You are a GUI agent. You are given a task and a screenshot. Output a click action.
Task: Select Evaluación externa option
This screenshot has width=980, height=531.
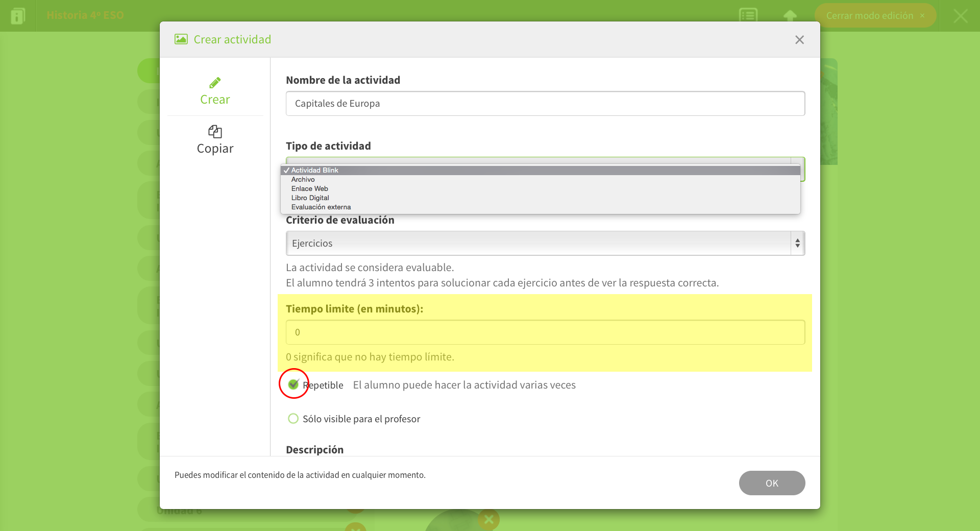tap(321, 207)
